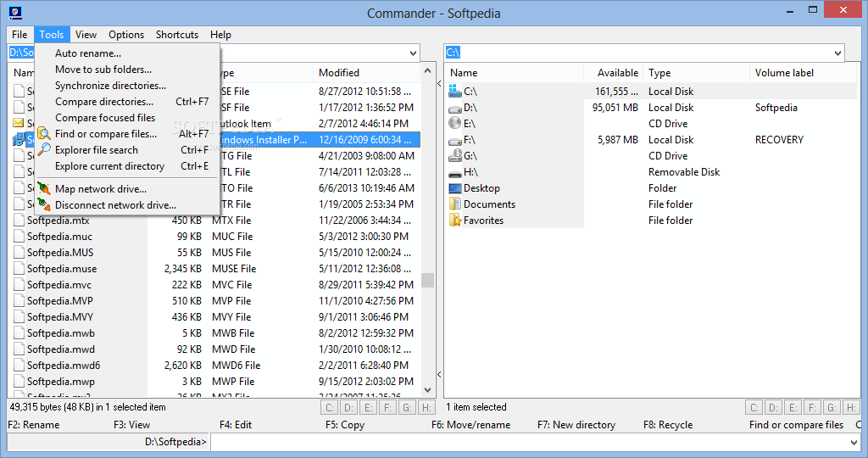
Task: Click the G:\ CD drive icon
Action: [455, 155]
